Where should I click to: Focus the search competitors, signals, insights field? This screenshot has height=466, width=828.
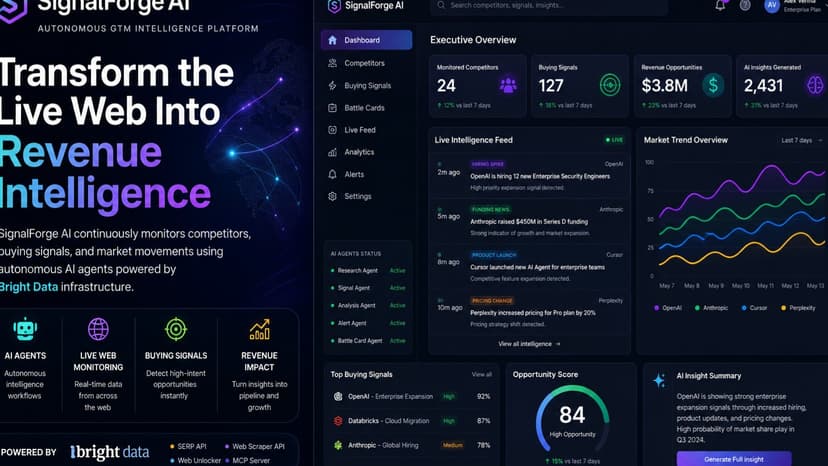pos(549,5)
